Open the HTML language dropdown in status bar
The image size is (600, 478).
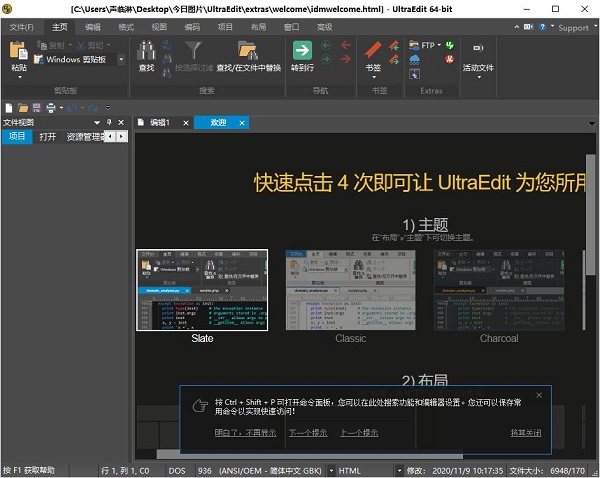[399, 471]
